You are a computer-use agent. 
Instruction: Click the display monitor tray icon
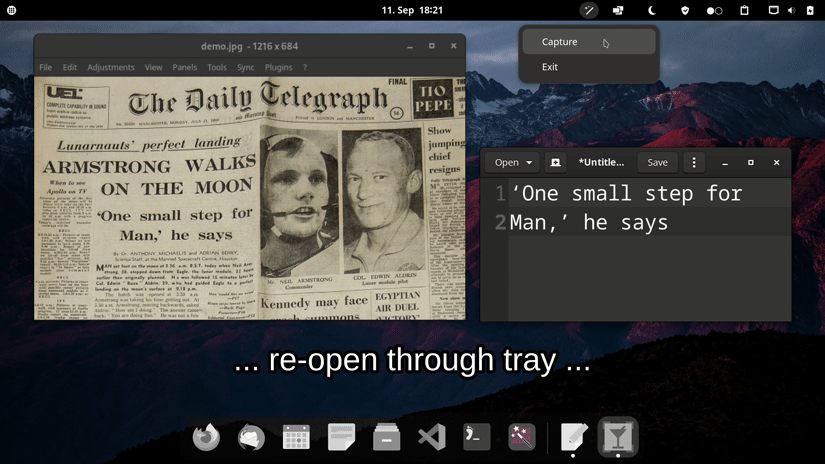(x=773, y=10)
